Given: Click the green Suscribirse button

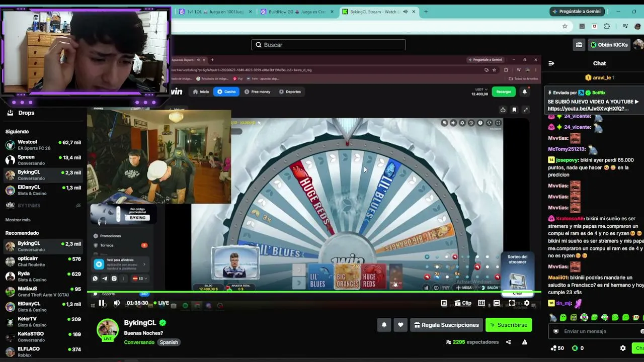Looking at the screenshot, I should coord(509,325).
